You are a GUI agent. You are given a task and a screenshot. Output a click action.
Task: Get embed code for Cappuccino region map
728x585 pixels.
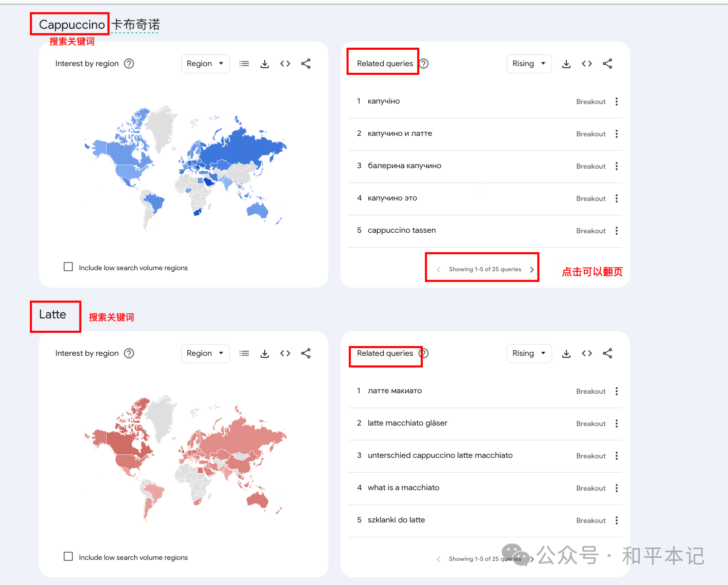pos(285,64)
